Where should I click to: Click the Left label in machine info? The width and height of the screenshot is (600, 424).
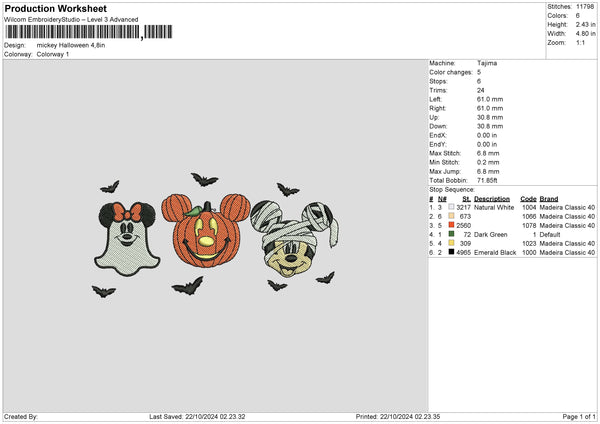pos(435,99)
